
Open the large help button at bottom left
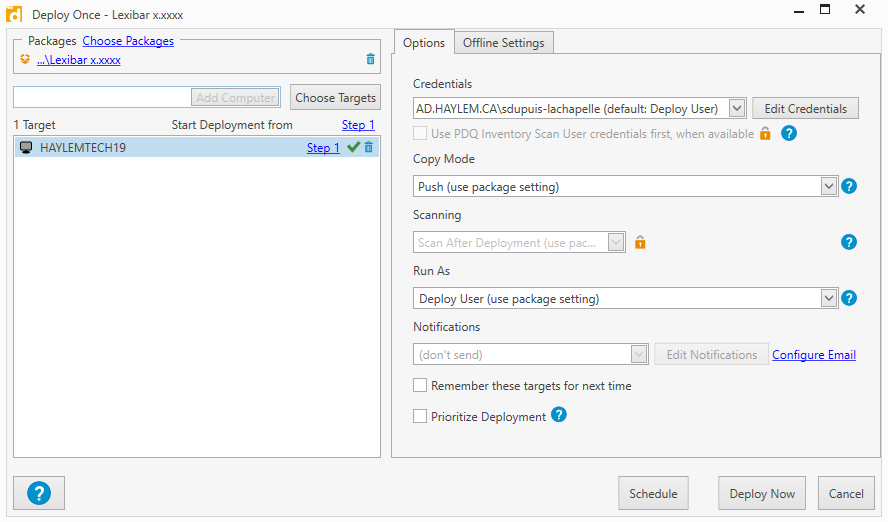point(39,493)
